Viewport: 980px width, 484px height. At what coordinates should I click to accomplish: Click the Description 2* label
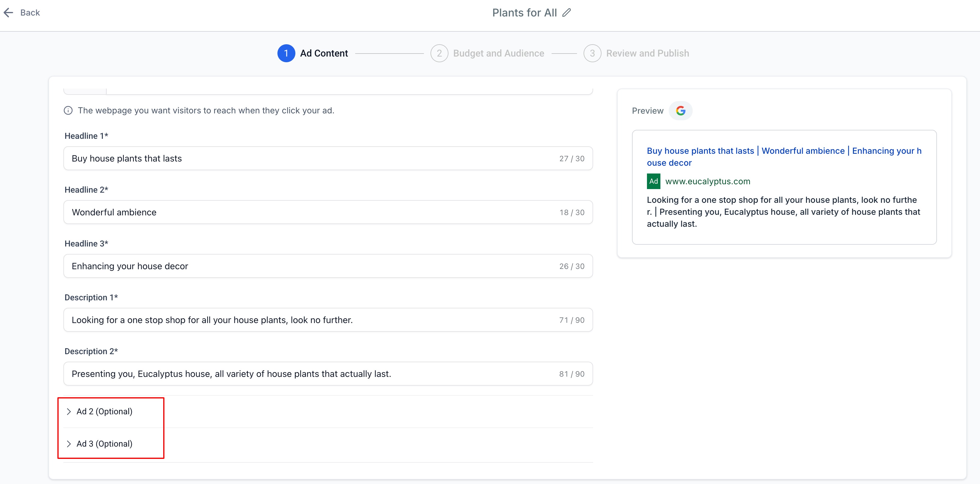point(91,351)
